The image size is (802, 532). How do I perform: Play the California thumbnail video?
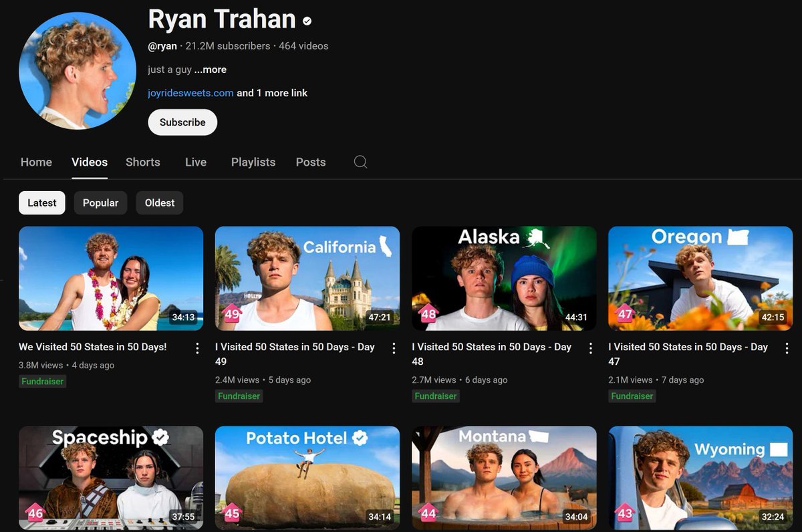click(x=307, y=278)
